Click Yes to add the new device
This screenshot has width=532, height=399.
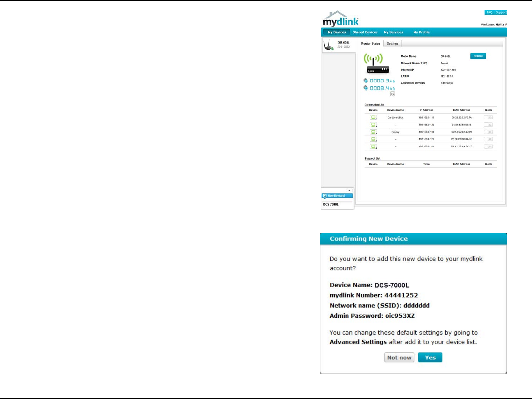tap(430, 357)
